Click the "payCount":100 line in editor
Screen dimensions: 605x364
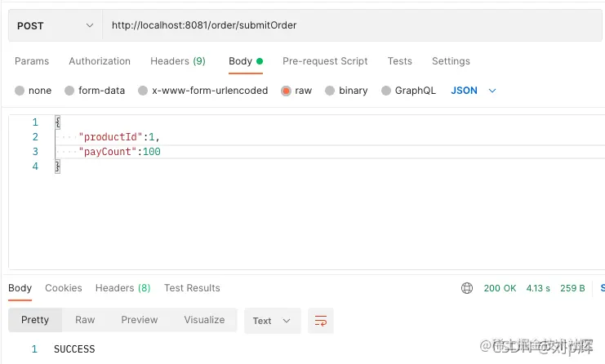[119, 152]
